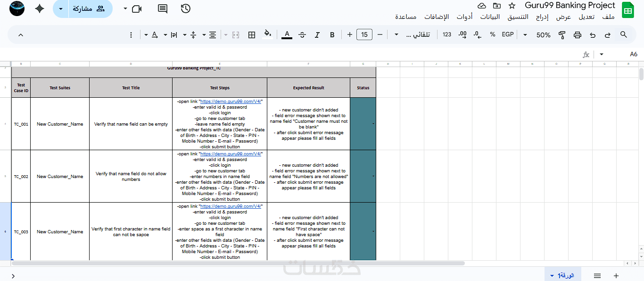Expand the Meet camera dropdown arrow

125,9
